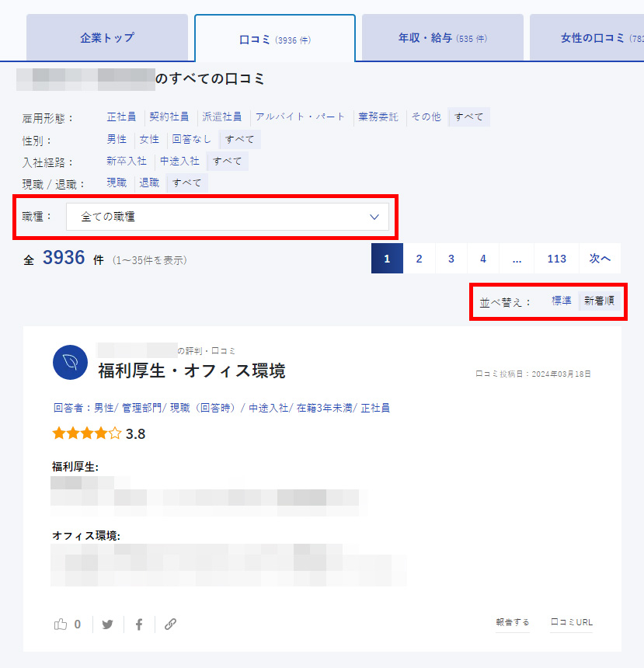Click the company logo avatar on the review
This screenshot has width=644, height=668.
(70, 363)
